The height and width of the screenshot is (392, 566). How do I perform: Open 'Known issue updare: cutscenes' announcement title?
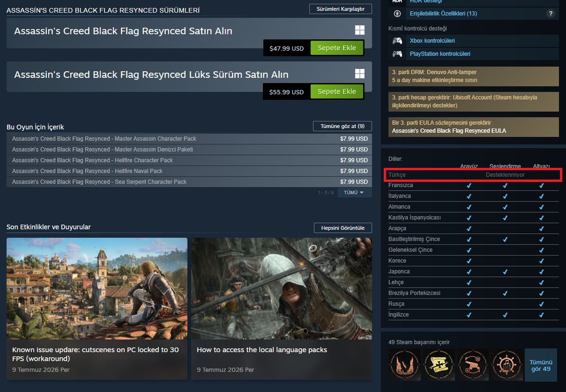pos(95,354)
